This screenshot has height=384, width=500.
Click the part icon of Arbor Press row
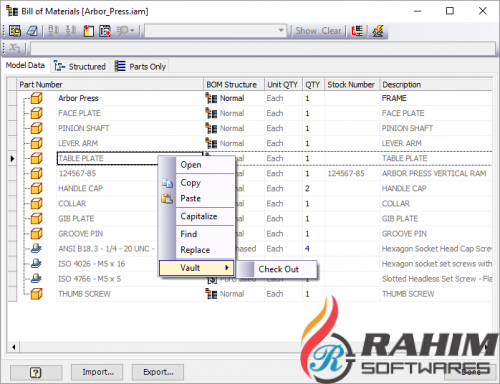click(x=36, y=98)
